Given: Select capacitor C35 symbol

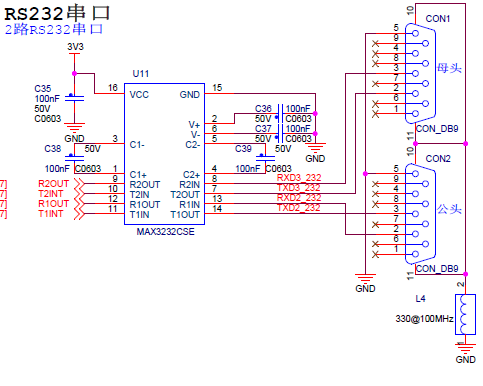Looking at the screenshot, I should pyautogui.click(x=74, y=98).
